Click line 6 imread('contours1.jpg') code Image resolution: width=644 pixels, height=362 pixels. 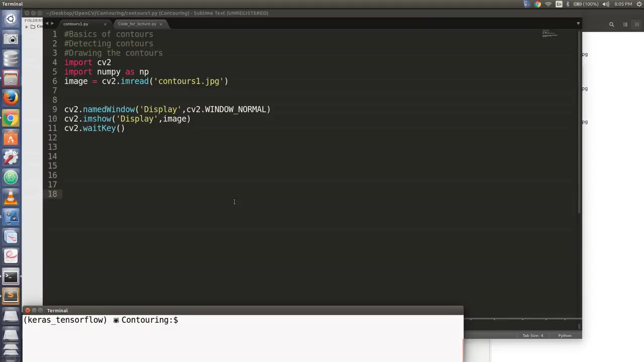tap(146, 81)
